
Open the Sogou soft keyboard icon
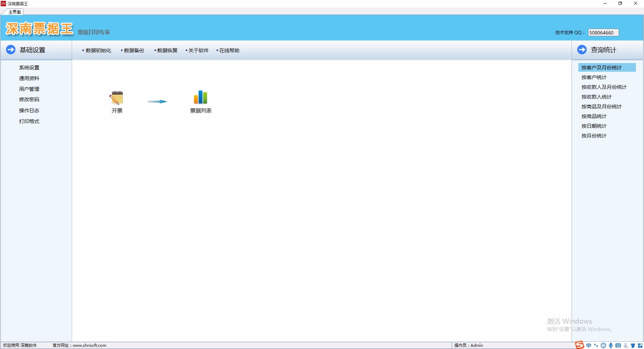tap(618, 345)
